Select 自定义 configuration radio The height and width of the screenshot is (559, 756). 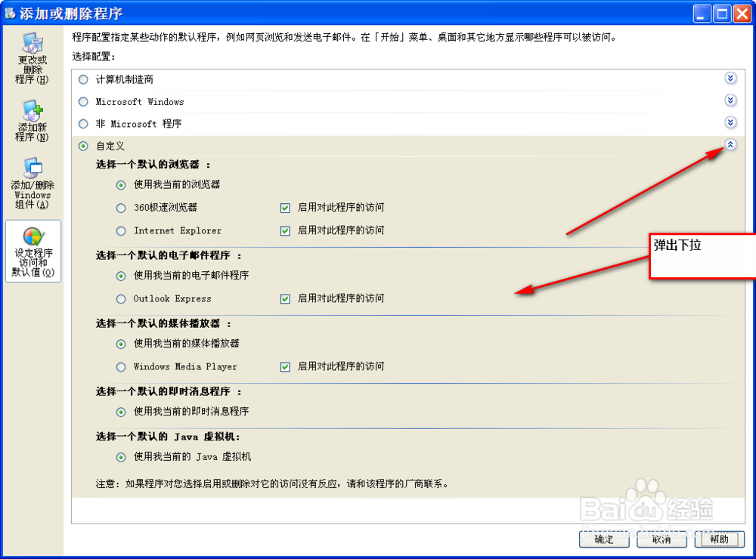83,146
